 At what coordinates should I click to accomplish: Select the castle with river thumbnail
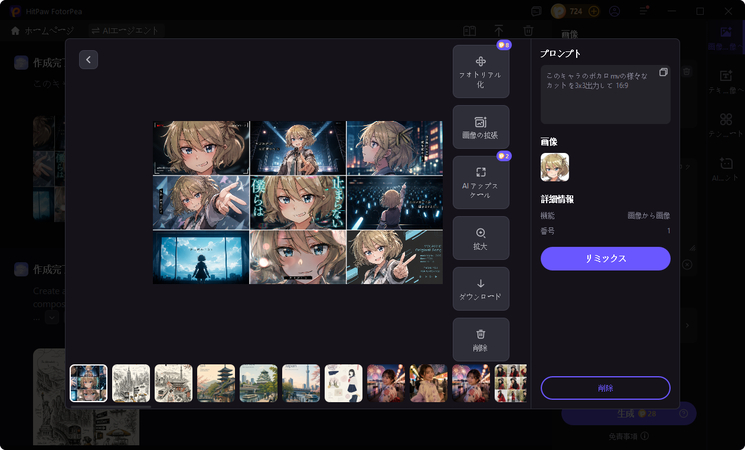[x=258, y=383]
